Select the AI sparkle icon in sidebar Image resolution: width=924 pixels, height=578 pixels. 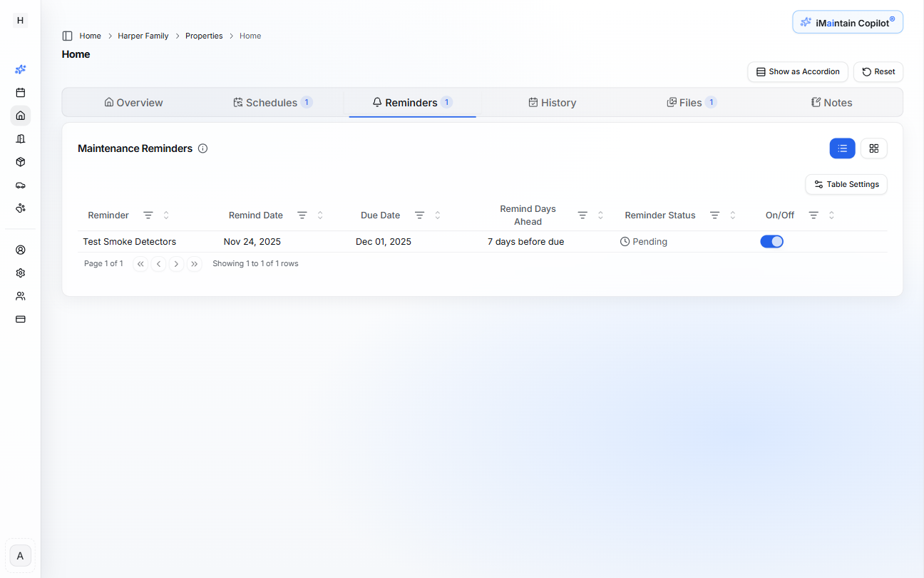20,69
